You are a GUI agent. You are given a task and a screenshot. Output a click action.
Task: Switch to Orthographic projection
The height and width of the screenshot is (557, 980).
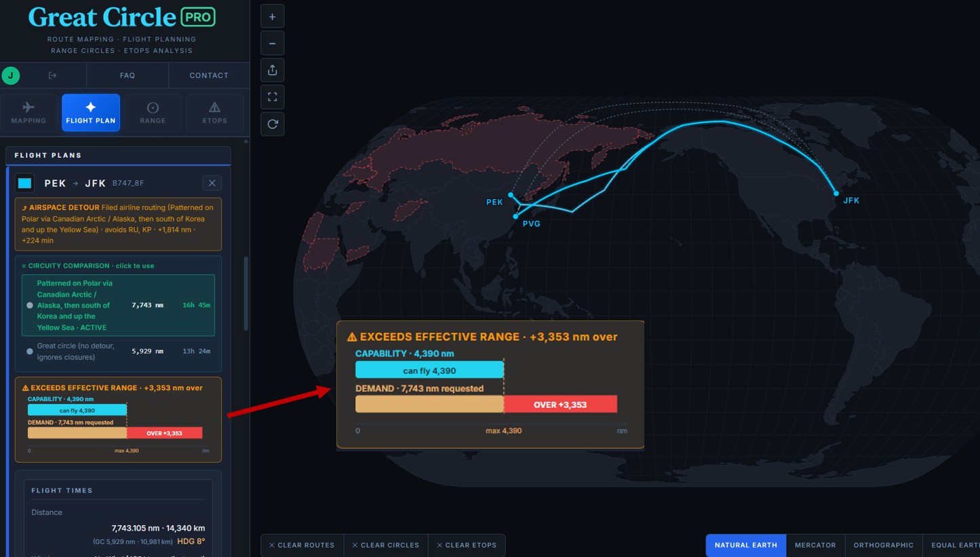tap(884, 545)
